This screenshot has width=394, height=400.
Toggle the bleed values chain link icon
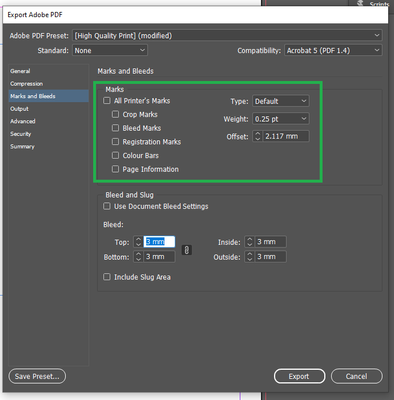187,250
